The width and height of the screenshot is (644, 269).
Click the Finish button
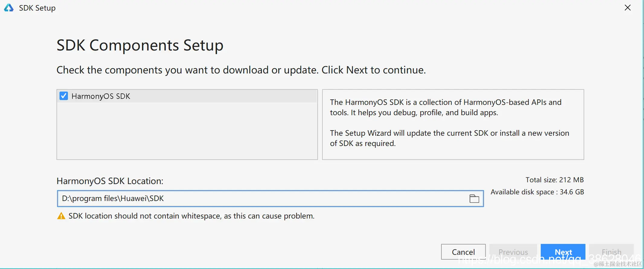click(611, 252)
